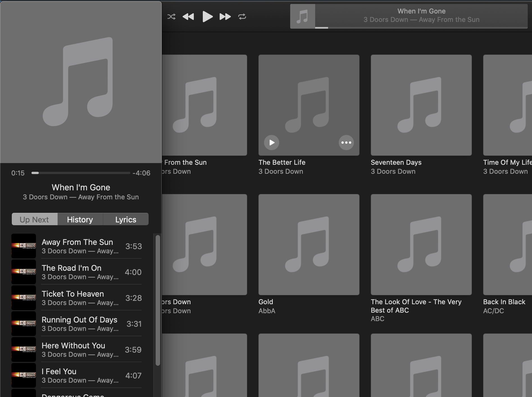Play The Better Life album
This screenshot has height=397, width=532.
271,143
